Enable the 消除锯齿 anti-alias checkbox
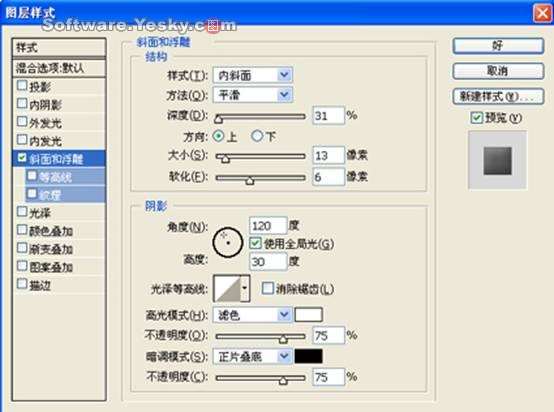Viewport: 554px width, 412px height. 267,288
